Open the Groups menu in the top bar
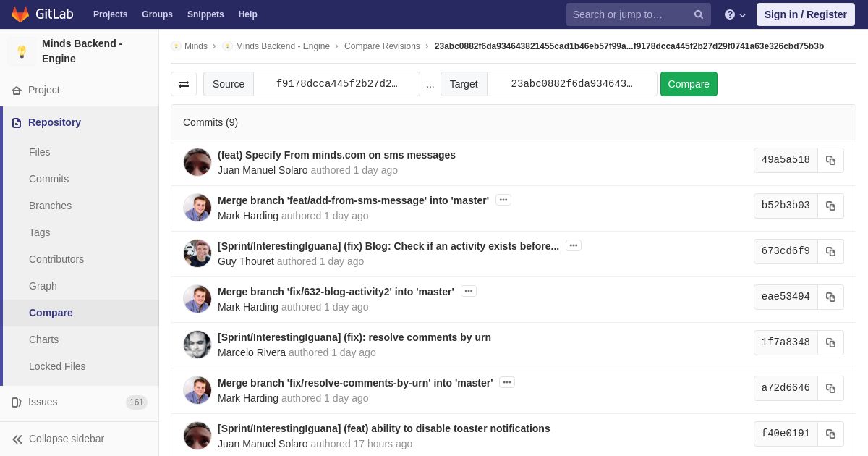The height and width of the screenshot is (456, 868). (157, 14)
